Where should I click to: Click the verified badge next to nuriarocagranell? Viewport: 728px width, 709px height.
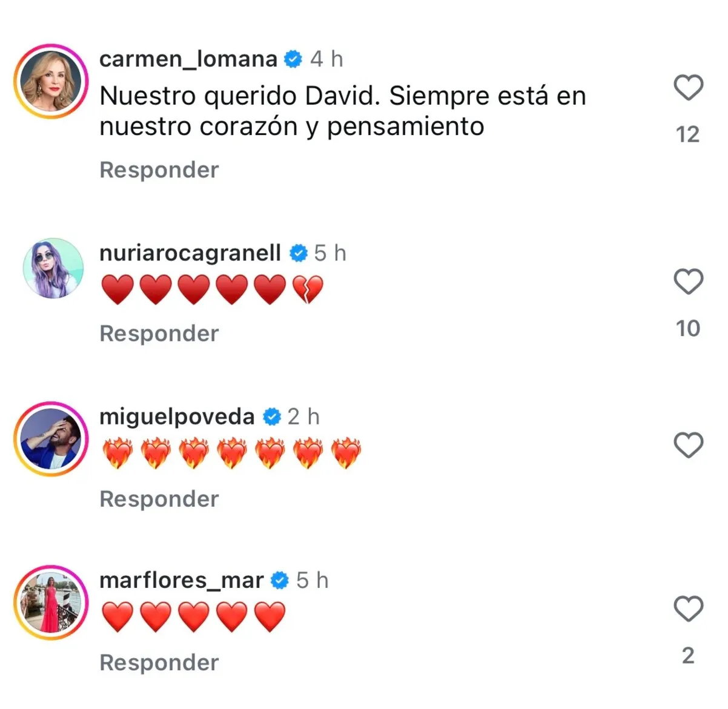tap(298, 252)
